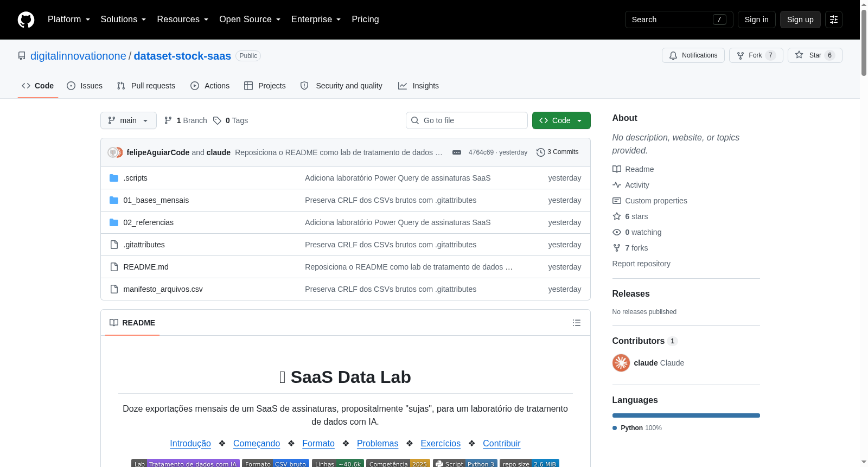Open the .gitattributes file

(144, 245)
